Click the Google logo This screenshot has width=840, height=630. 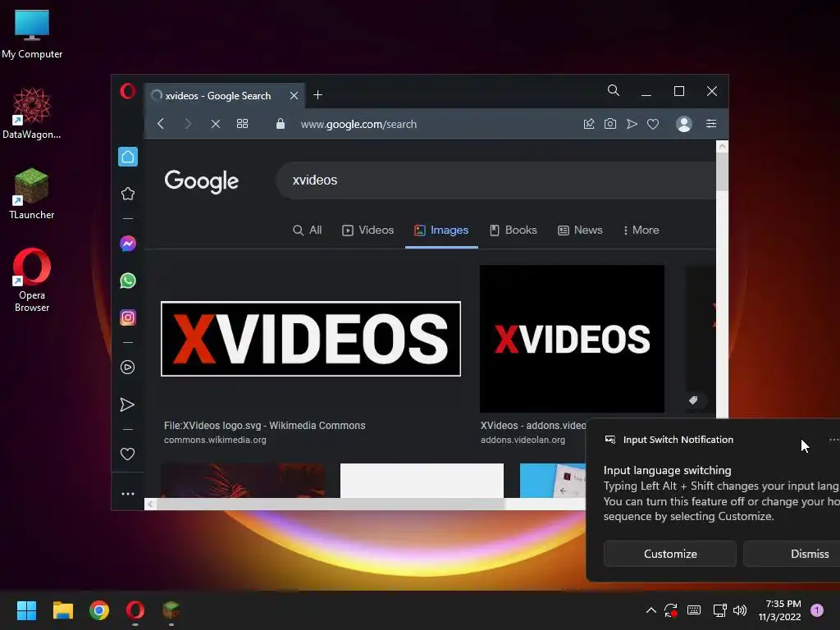pyautogui.click(x=202, y=181)
